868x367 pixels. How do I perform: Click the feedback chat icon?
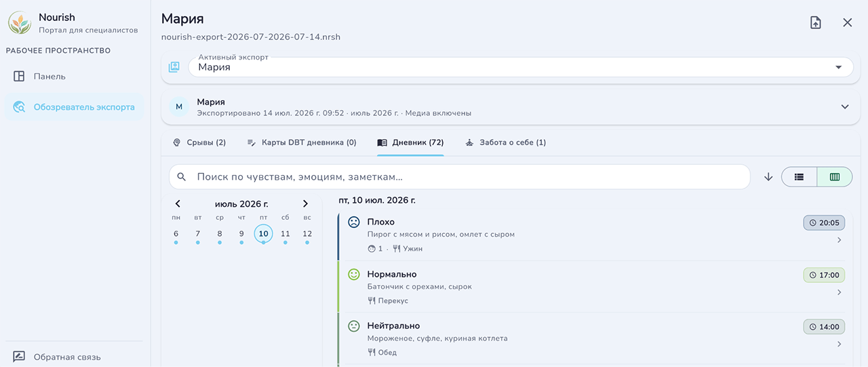point(19,357)
